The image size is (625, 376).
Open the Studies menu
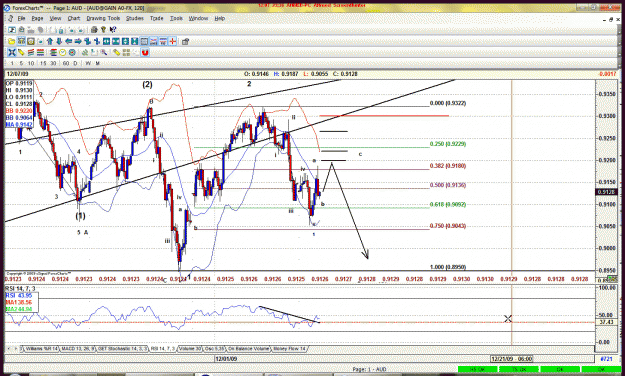pos(135,18)
